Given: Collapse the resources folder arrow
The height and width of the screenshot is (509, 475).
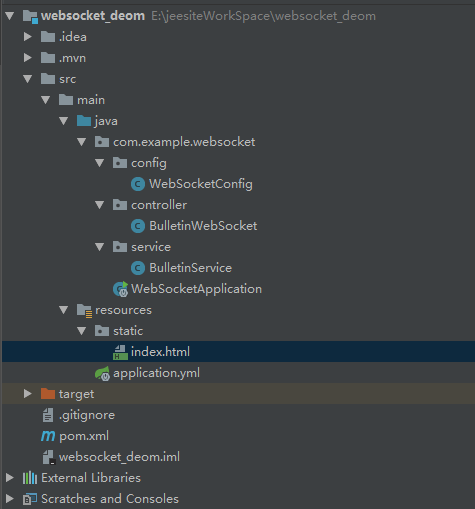Looking at the screenshot, I should (64, 310).
